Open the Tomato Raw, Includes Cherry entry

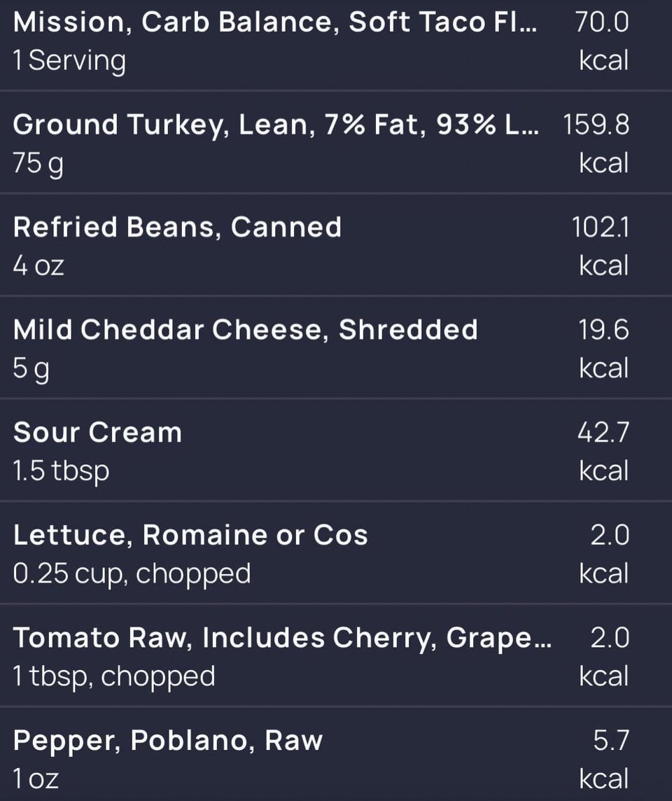pyautogui.click(x=336, y=656)
